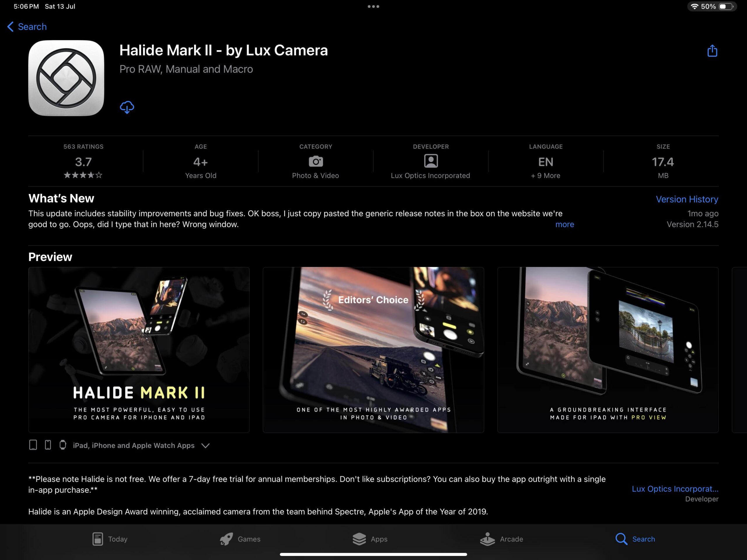Tap 'Pro RAW, Manual and Macro' subtitle
This screenshot has width=747, height=560.
[186, 69]
